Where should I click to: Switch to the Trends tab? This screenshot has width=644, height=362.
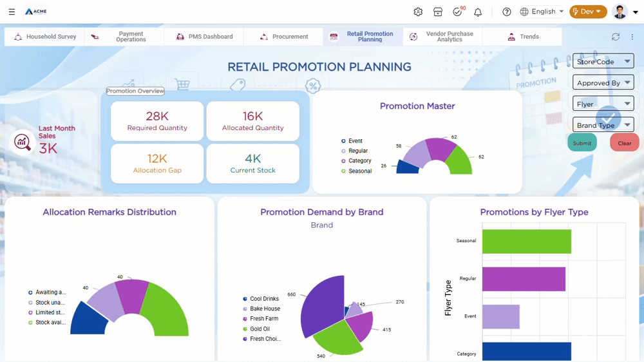(x=522, y=37)
